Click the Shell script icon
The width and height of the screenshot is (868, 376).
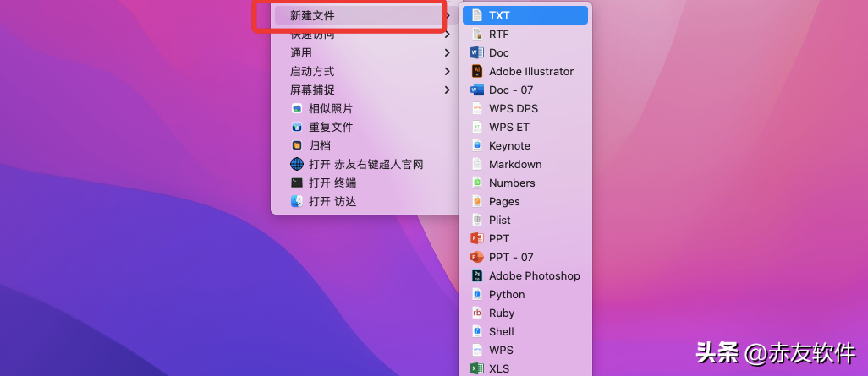point(476,331)
